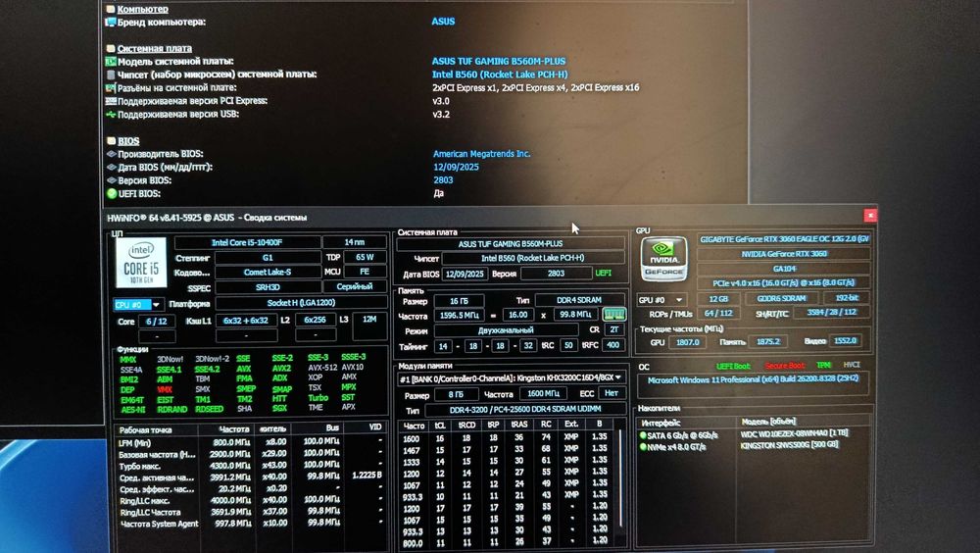Click the Двухканальный memory mode field
Viewport: 980px width, 553px height.
(x=506, y=330)
